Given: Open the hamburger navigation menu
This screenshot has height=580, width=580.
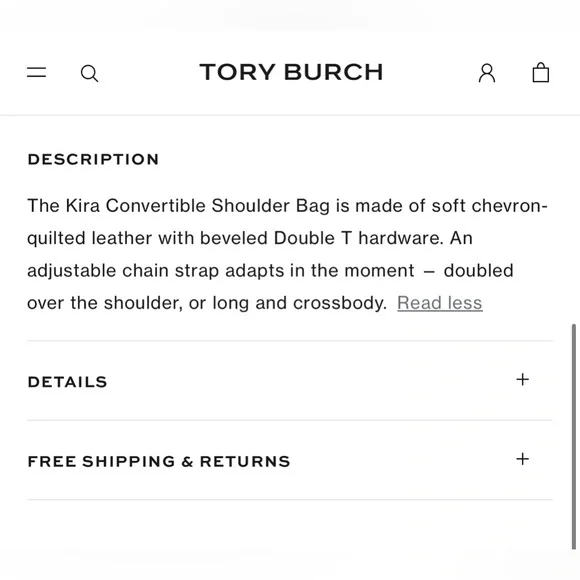Looking at the screenshot, I should [36, 72].
